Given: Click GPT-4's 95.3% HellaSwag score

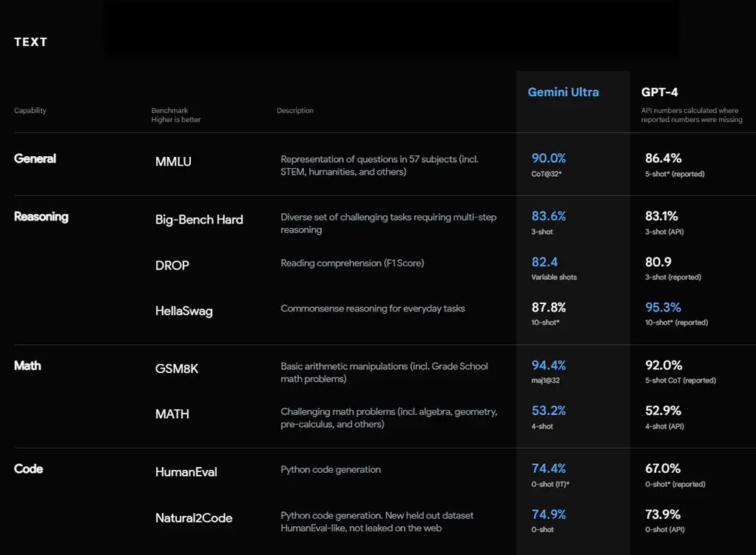Looking at the screenshot, I should pyautogui.click(x=664, y=308).
